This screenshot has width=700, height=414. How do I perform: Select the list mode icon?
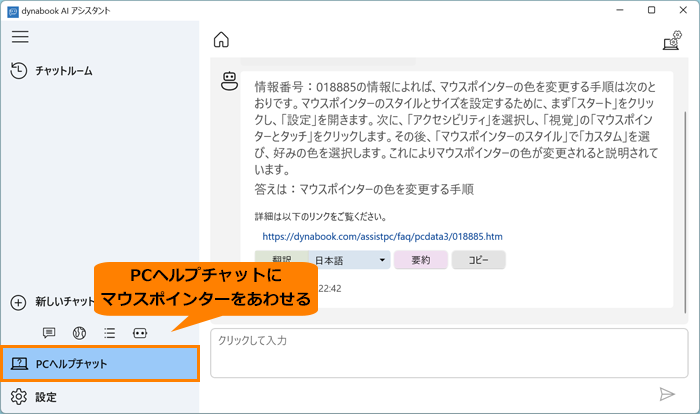pyautogui.click(x=109, y=333)
